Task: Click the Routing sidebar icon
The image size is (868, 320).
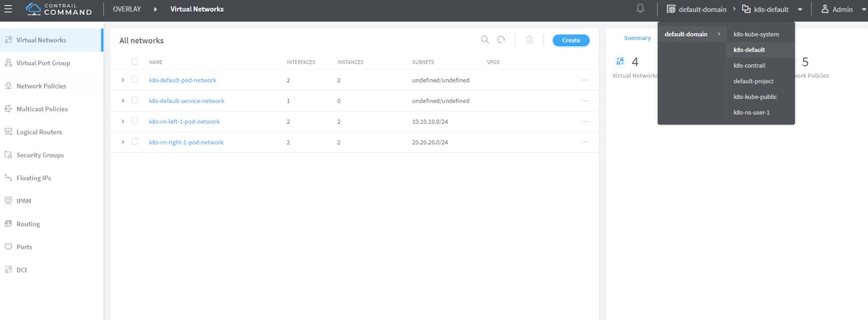Action: (8, 223)
